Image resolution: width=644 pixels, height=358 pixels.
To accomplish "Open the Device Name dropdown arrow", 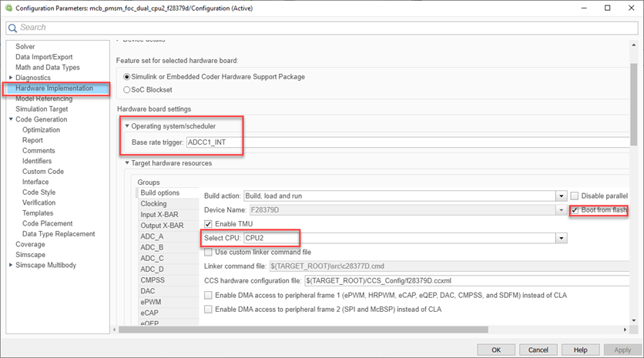I will pyautogui.click(x=562, y=209).
